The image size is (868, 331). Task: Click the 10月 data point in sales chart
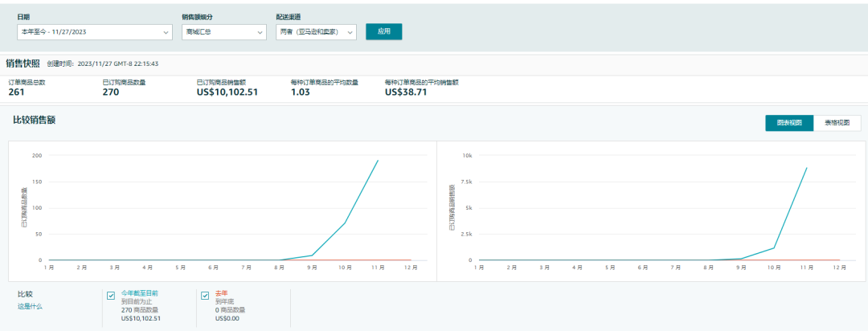pos(774,247)
